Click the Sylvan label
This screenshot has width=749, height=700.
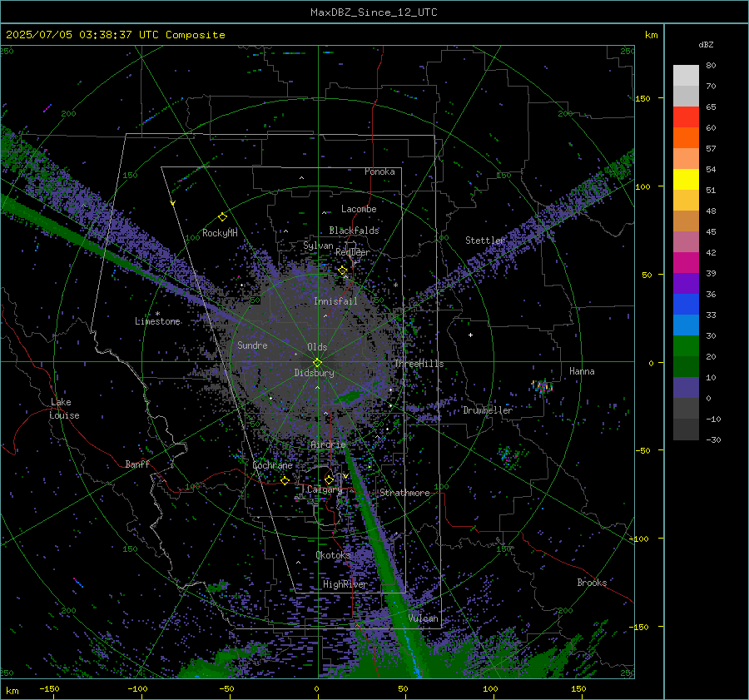click(318, 246)
